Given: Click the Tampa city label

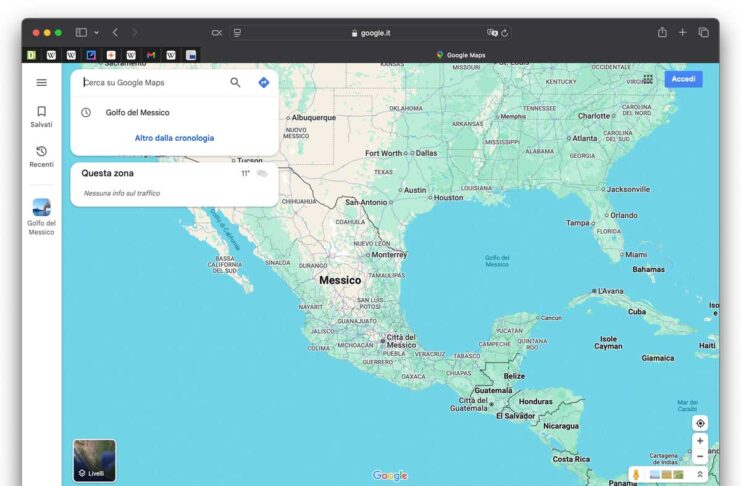Looking at the screenshot, I should click(x=577, y=223).
